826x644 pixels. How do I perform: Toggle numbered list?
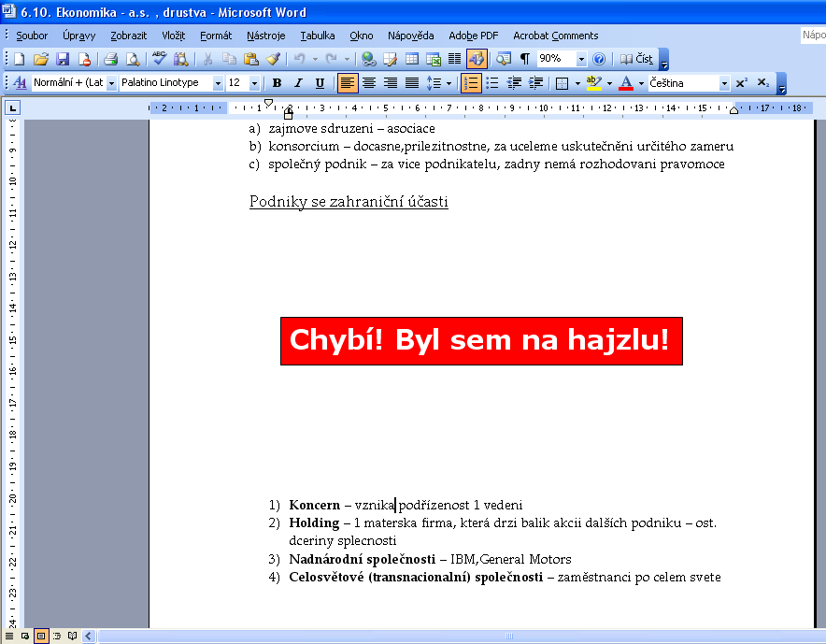pyautogui.click(x=471, y=83)
